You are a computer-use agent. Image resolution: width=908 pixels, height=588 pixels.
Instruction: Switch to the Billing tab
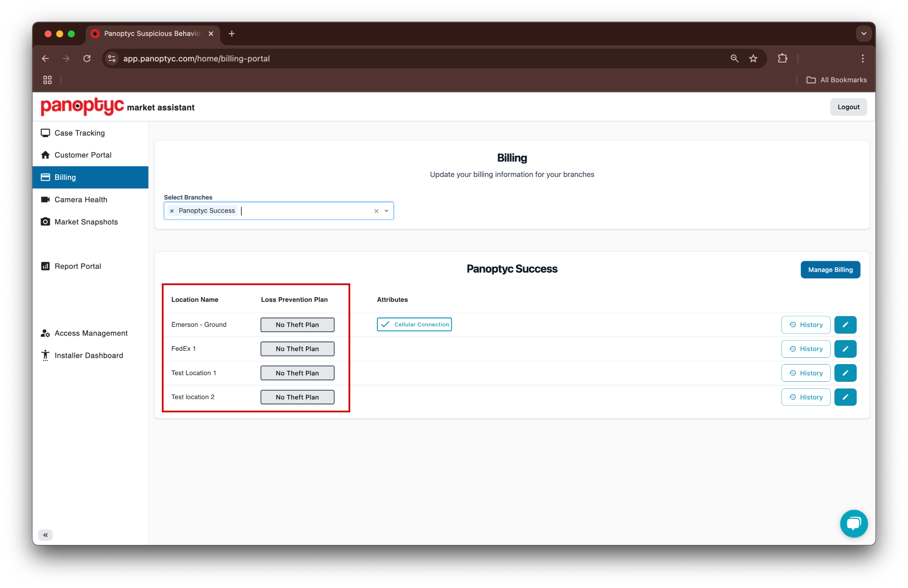coord(65,177)
